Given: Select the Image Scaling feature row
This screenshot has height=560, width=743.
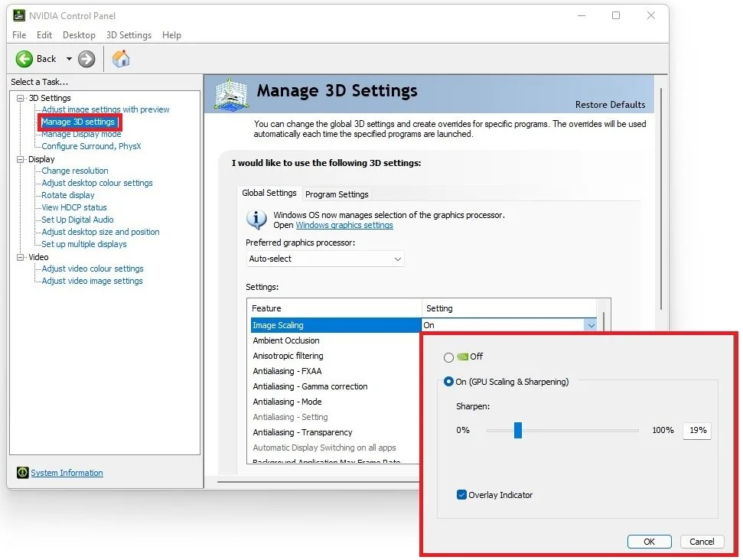Looking at the screenshot, I should [335, 325].
